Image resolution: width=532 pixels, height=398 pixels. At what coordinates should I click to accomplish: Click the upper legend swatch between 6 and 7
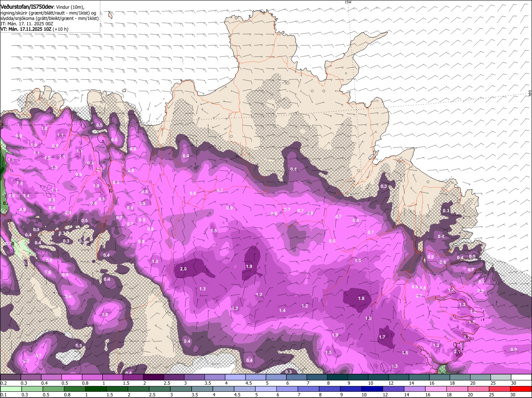pos(297,377)
